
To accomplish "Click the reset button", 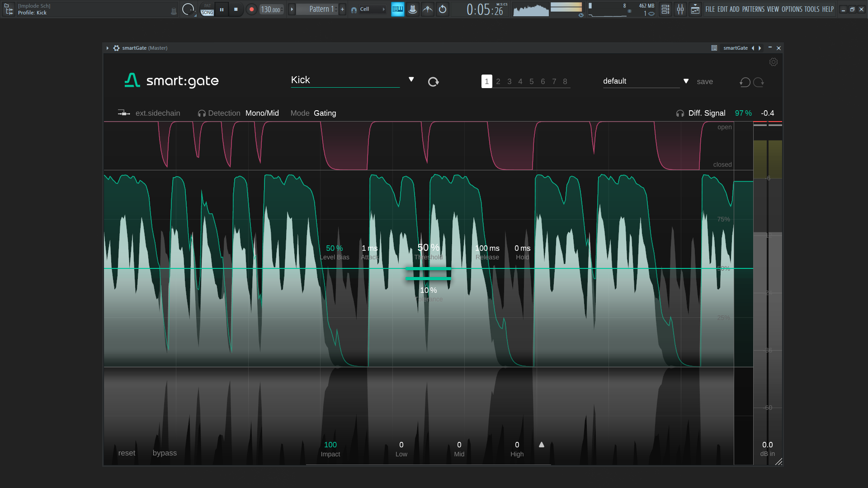I will 127,453.
